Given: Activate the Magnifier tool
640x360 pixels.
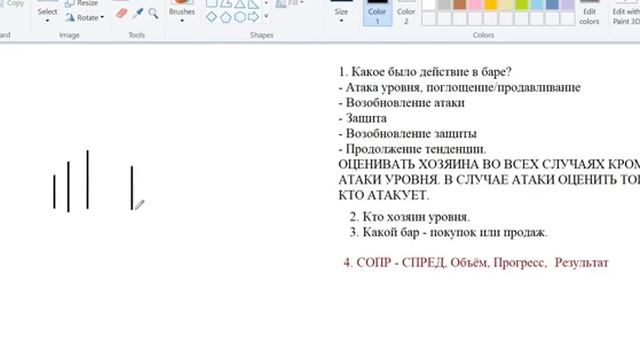Looking at the screenshot, I should coord(153,13).
